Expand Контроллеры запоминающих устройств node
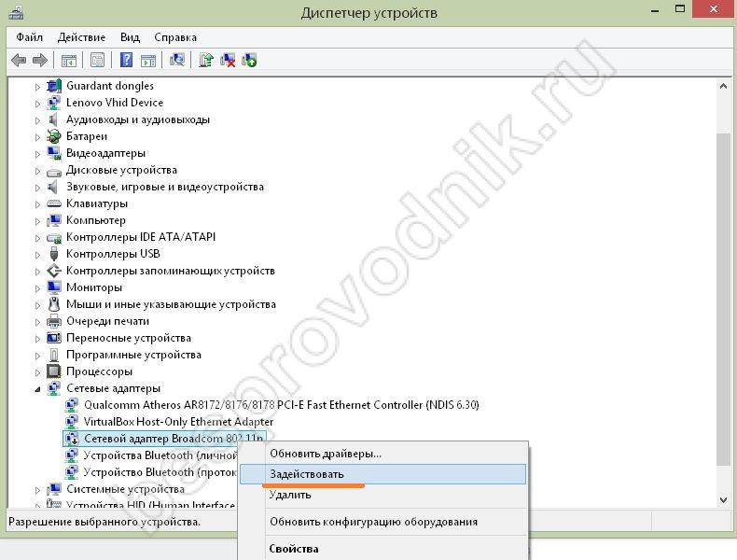Viewport: 737px width, 560px height. click(37, 272)
